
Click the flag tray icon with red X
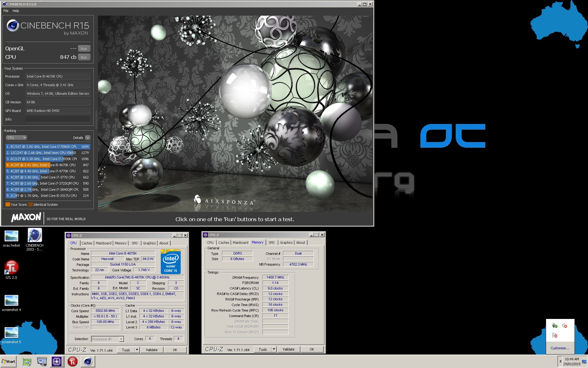point(555,335)
